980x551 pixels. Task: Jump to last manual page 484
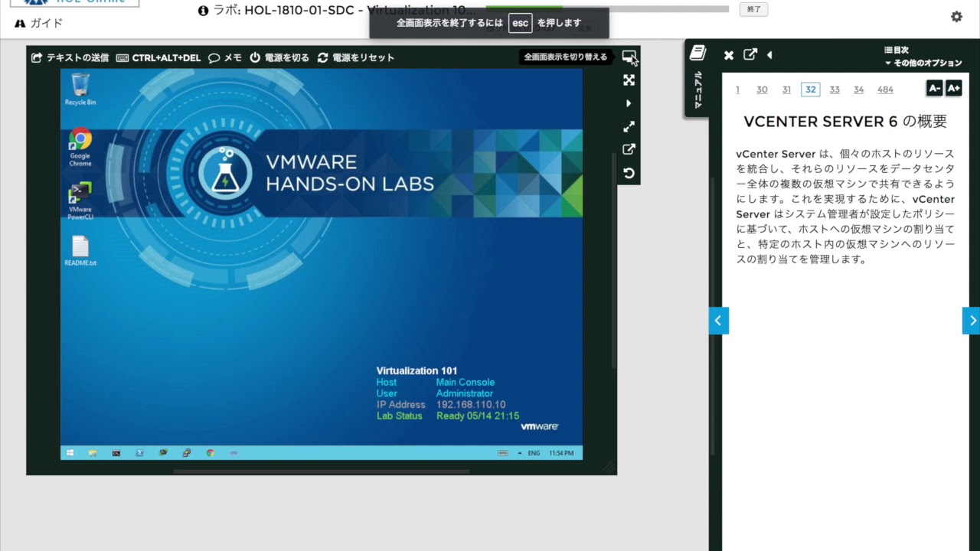point(885,90)
